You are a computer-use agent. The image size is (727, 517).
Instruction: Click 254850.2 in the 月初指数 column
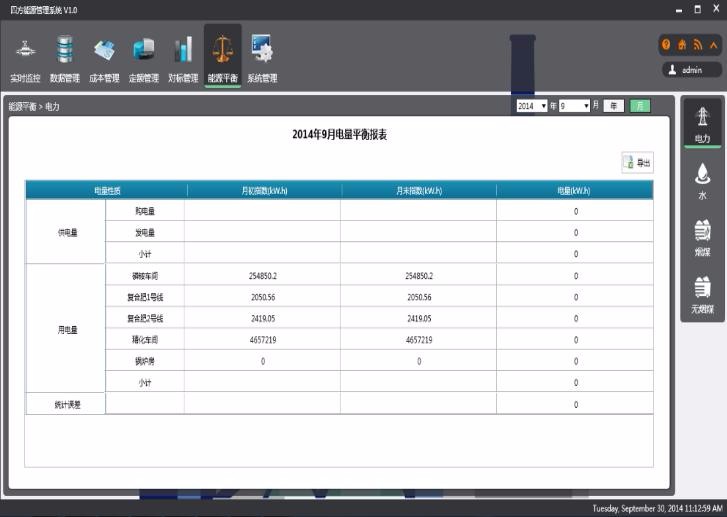263,276
